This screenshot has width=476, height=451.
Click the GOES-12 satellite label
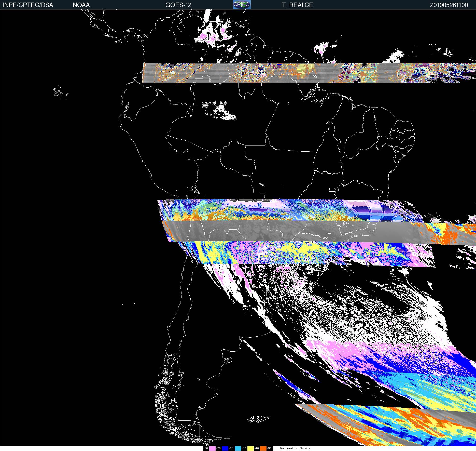pos(178,5)
